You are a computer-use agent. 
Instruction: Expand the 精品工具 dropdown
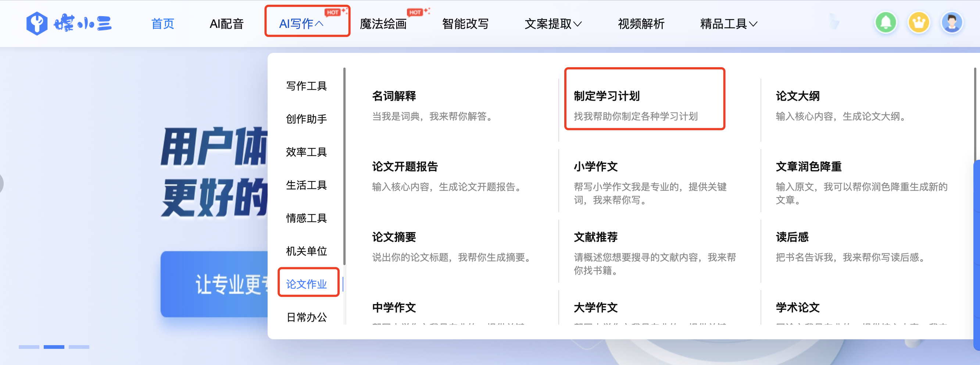tap(729, 24)
